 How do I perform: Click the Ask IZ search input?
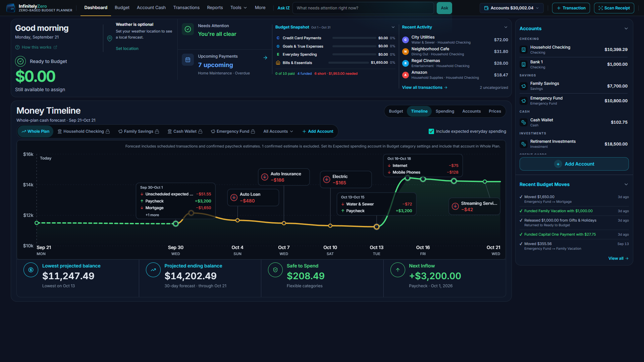click(363, 8)
